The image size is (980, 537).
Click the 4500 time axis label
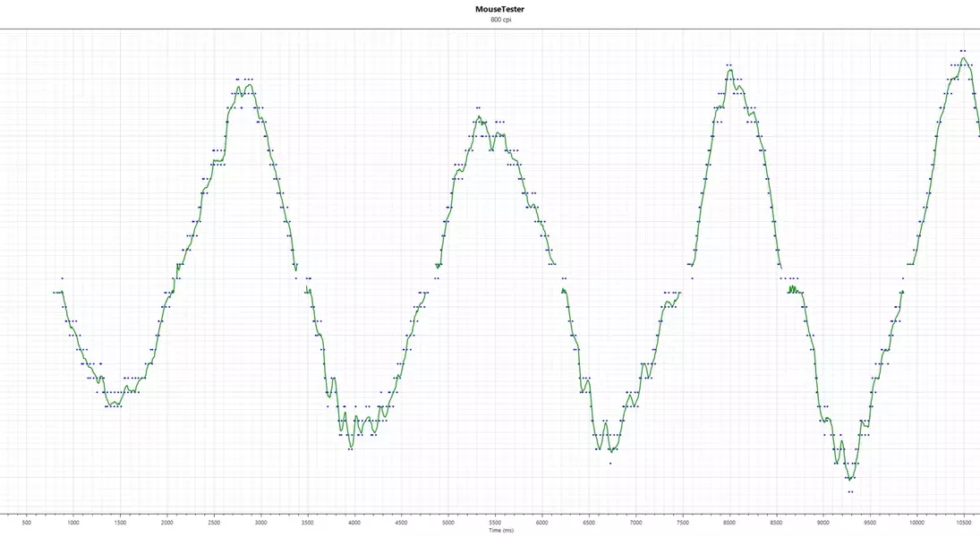pos(401,523)
